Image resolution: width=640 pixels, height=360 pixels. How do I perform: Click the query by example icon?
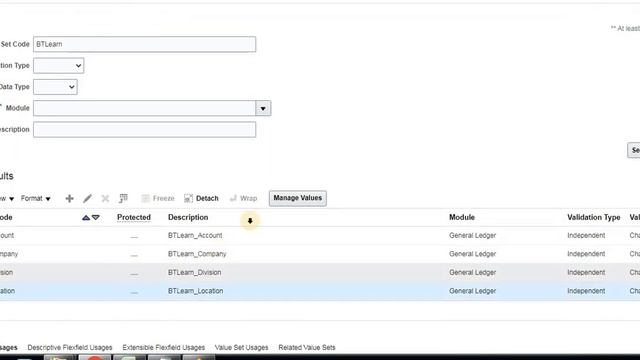[123, 198]
